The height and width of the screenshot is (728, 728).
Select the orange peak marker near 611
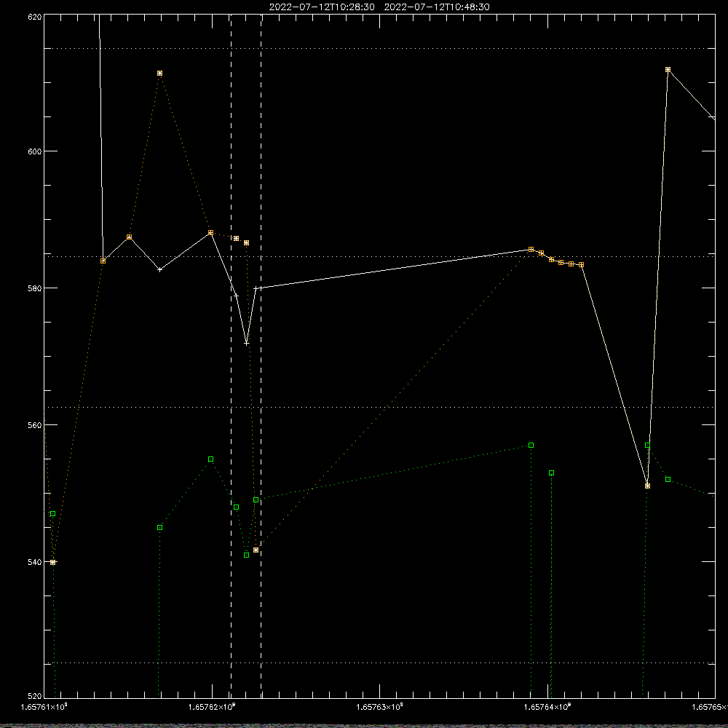pos(159,74)
